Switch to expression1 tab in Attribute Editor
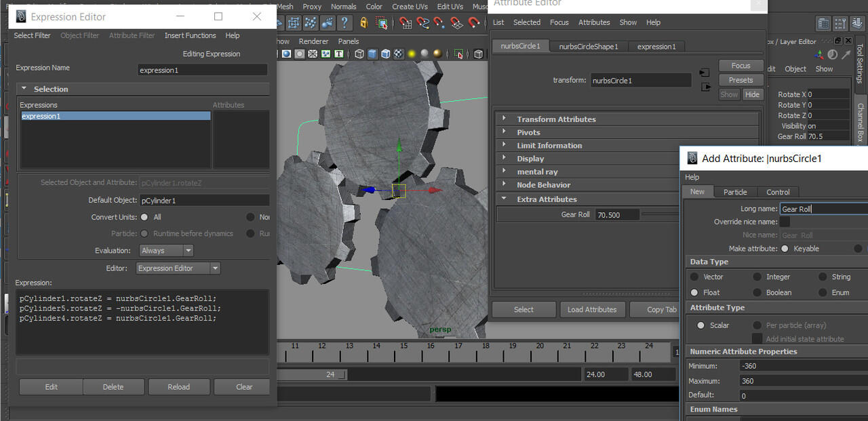 click(x=656, y=46)
